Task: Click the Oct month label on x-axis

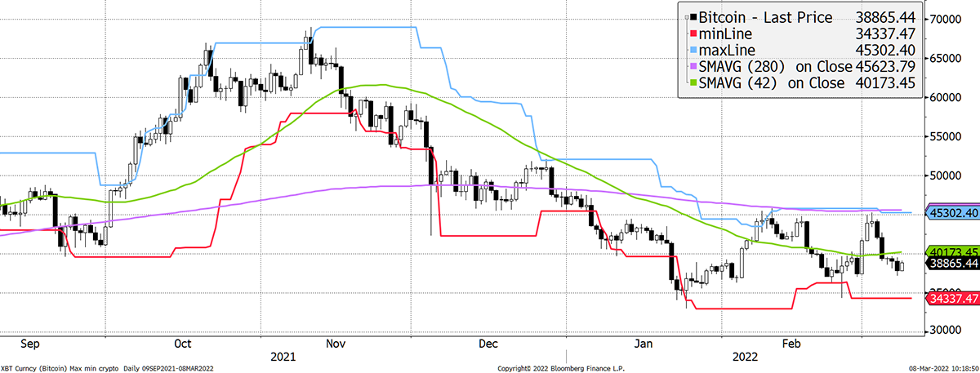Action: pyautogui.click(x=182, y=344)
